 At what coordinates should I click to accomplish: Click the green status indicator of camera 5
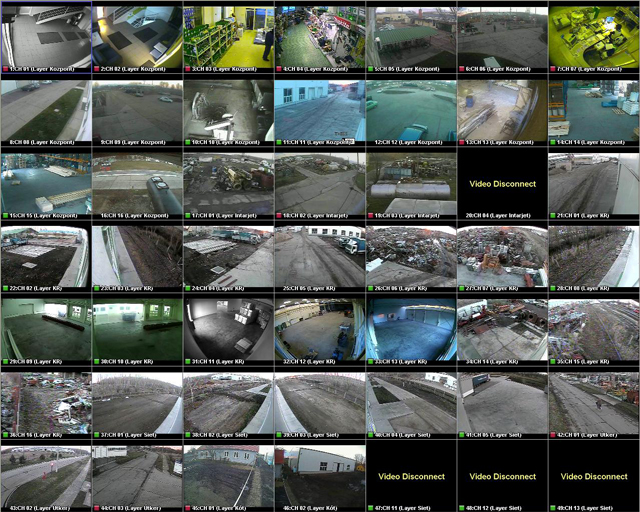pyautogui.click(x=371, y=69)
